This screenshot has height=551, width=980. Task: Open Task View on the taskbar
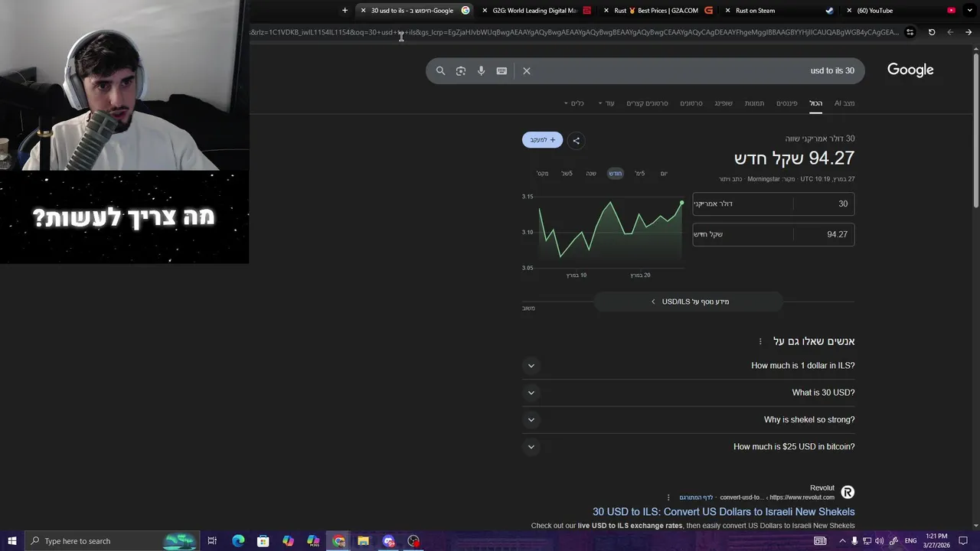[x=212, y=541]
